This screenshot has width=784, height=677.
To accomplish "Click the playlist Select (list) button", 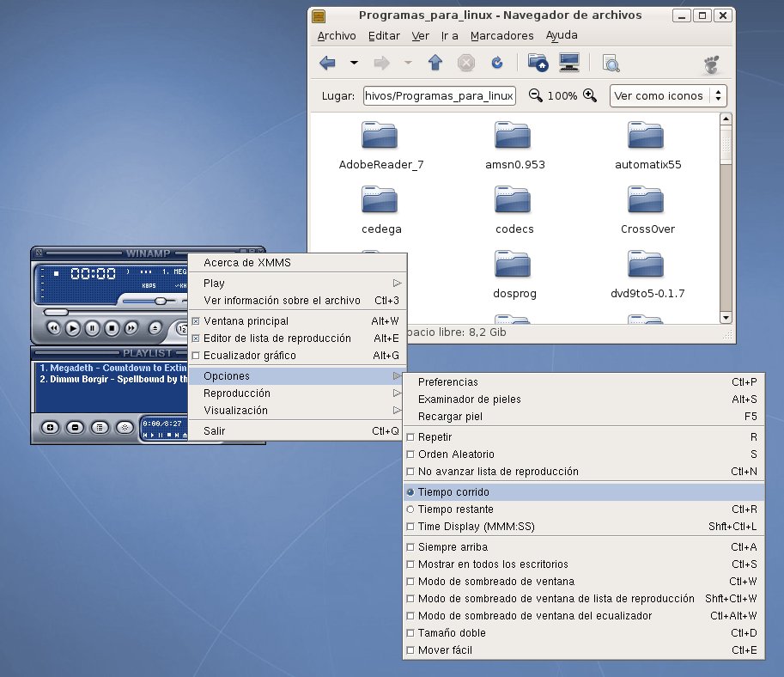I will click(100, 427).
